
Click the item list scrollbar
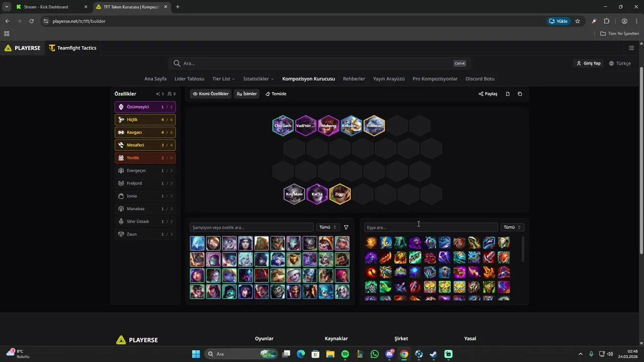point(523,249)
